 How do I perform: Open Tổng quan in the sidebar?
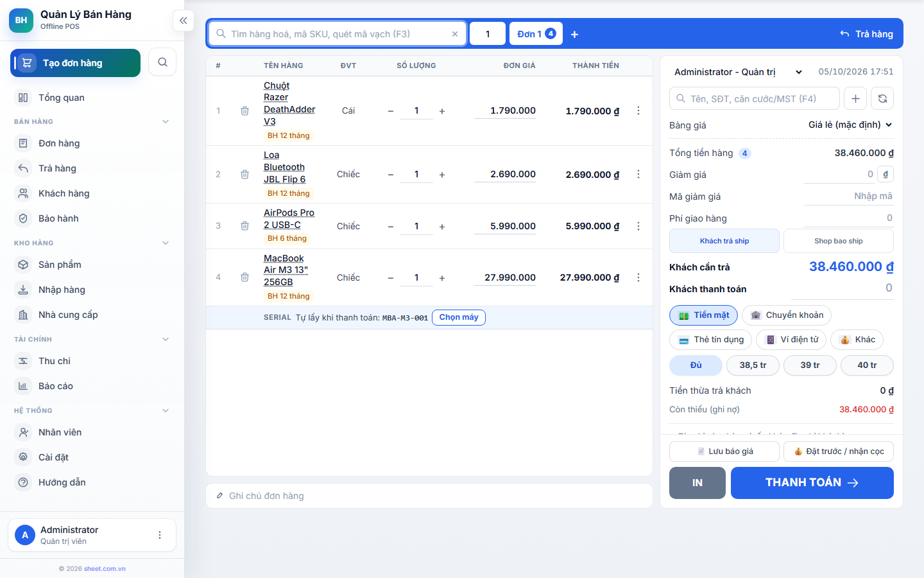[x=92, y=98]
